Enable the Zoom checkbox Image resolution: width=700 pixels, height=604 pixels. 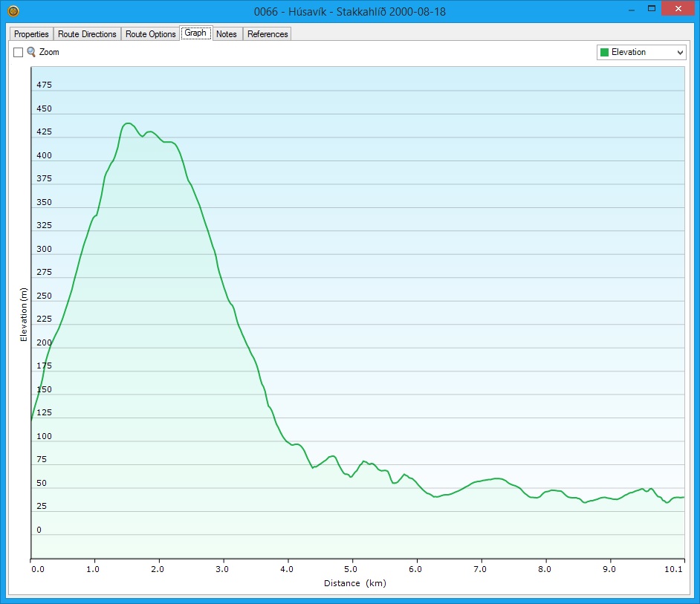click(19, 52)
